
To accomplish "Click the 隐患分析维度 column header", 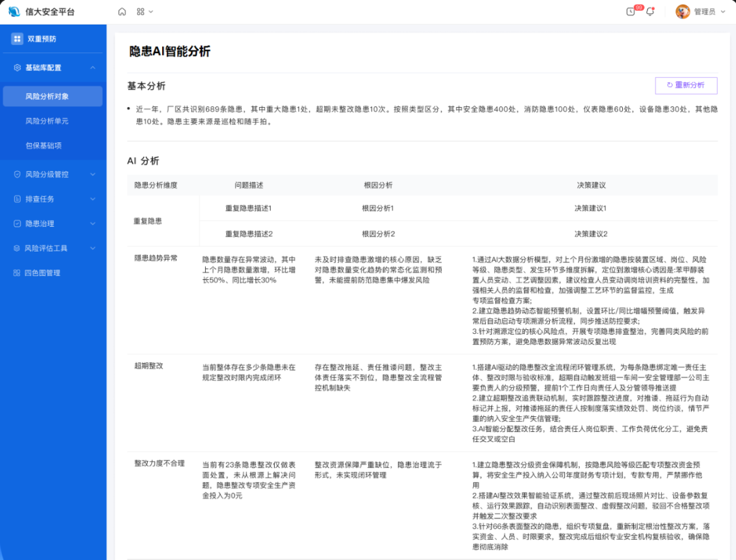I will point(156,185).
